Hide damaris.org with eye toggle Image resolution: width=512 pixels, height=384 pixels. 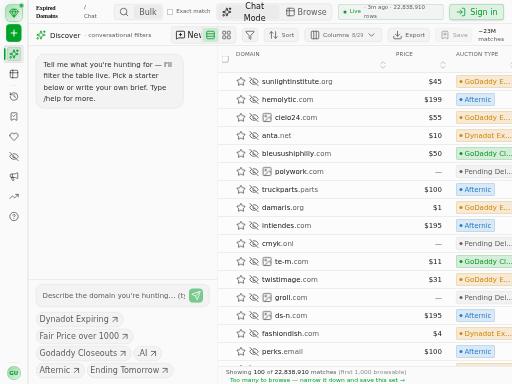click(x=254, y=208)
